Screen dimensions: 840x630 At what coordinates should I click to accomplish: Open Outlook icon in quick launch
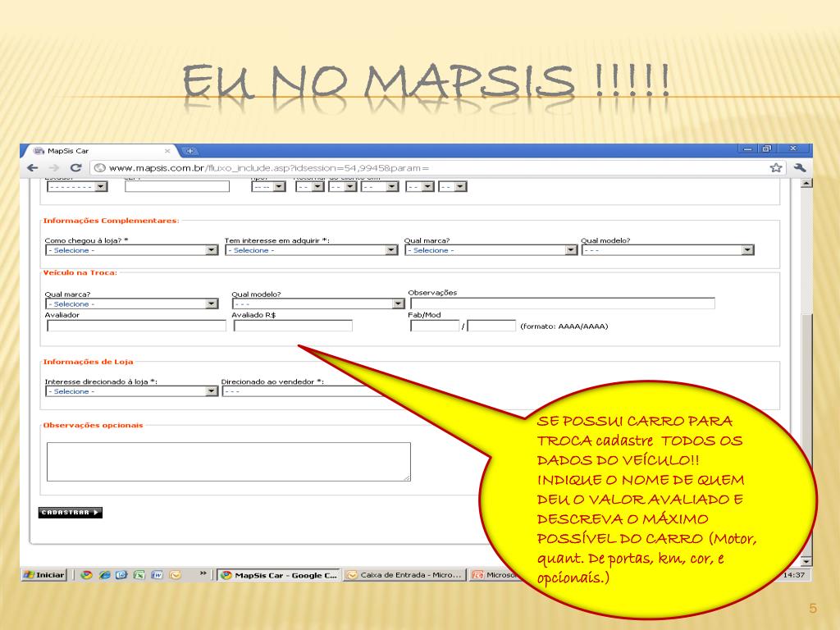(121, 575)
